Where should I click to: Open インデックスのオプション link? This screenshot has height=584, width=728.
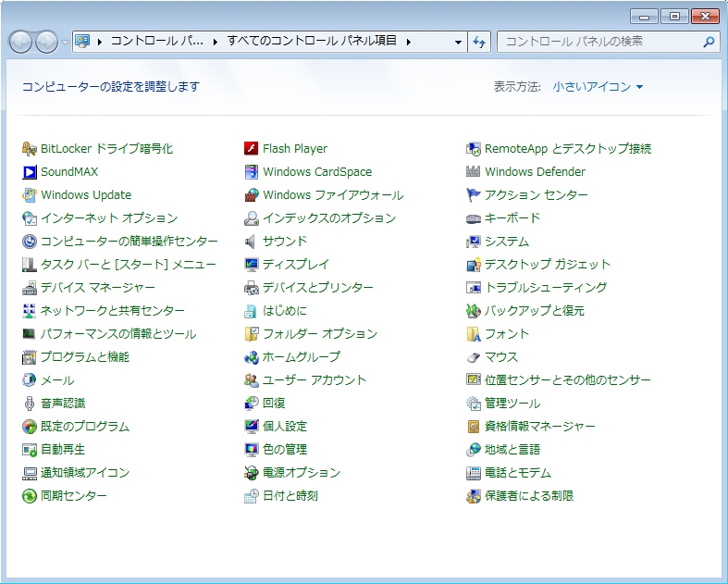click(329, 217)
